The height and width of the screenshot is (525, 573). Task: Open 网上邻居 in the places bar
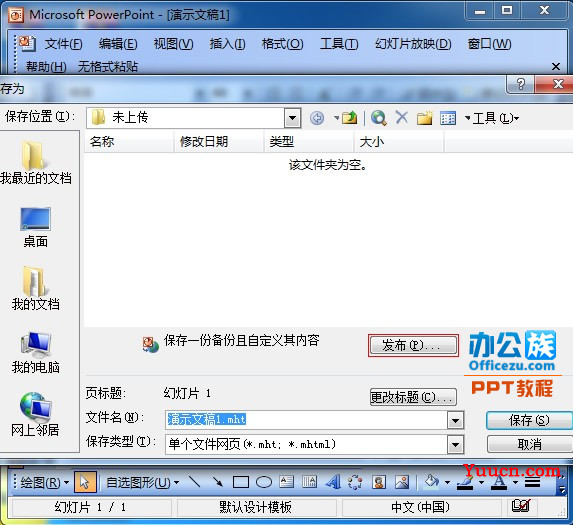point(35,415)
